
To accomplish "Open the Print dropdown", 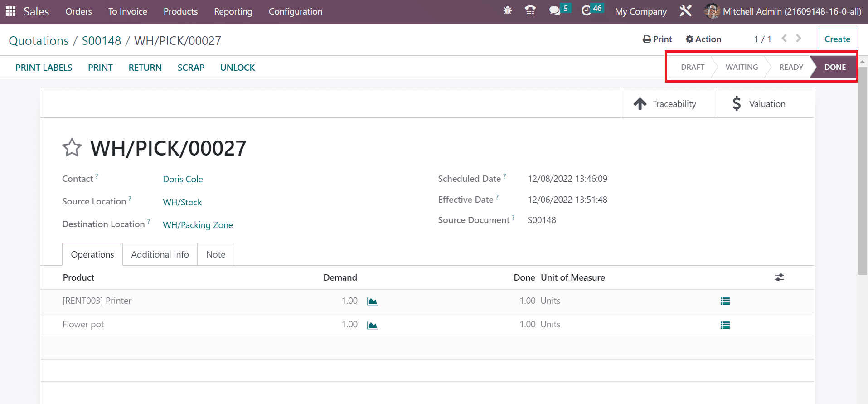I will coord(657,39).
